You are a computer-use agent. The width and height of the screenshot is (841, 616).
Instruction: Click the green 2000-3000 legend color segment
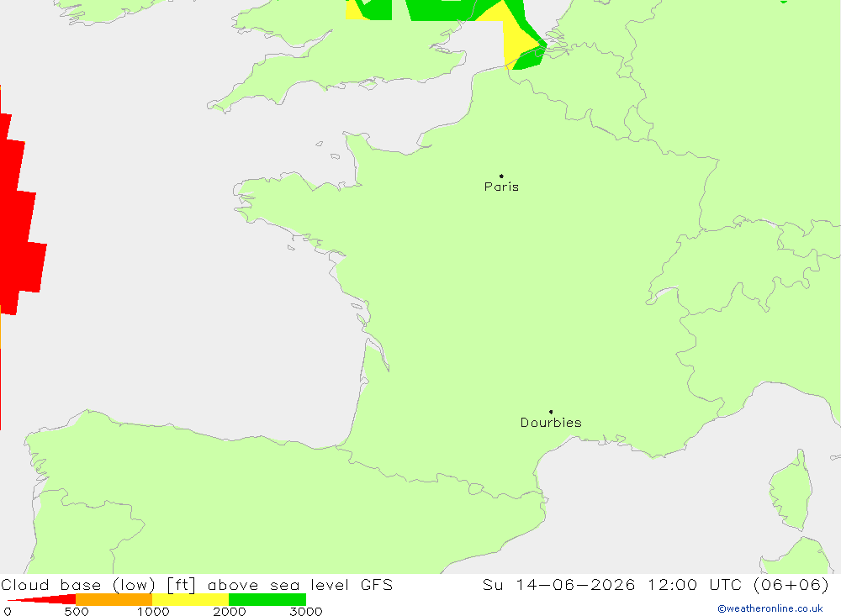point(267,599)
